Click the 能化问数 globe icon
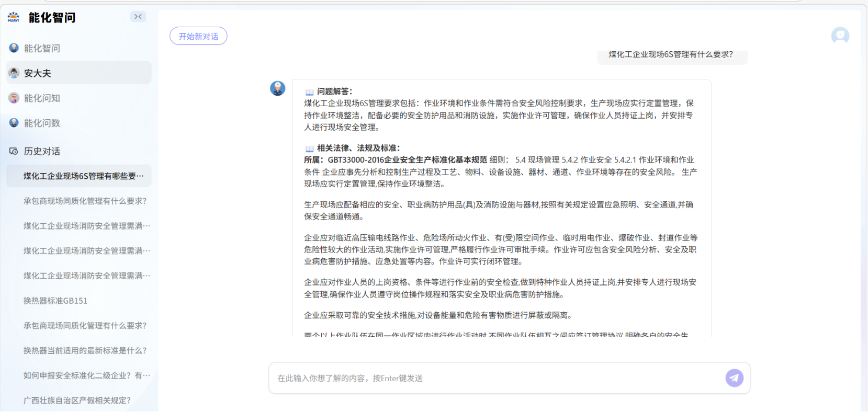This screenshot has width=868, height=412. 14,123
